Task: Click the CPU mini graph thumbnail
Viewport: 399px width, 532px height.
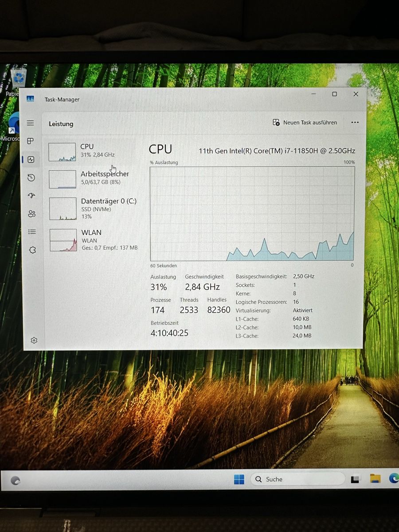Action: pos(62,152)
